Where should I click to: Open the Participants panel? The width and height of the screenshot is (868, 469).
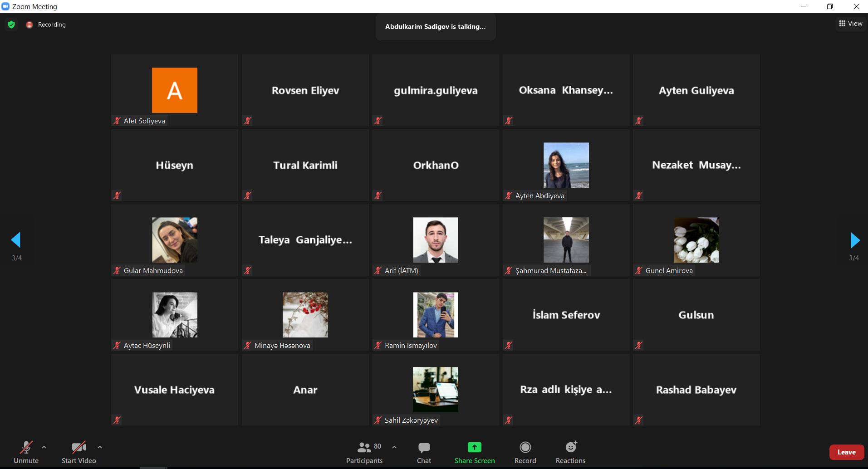pyautogui.click(x=364, y=452)
